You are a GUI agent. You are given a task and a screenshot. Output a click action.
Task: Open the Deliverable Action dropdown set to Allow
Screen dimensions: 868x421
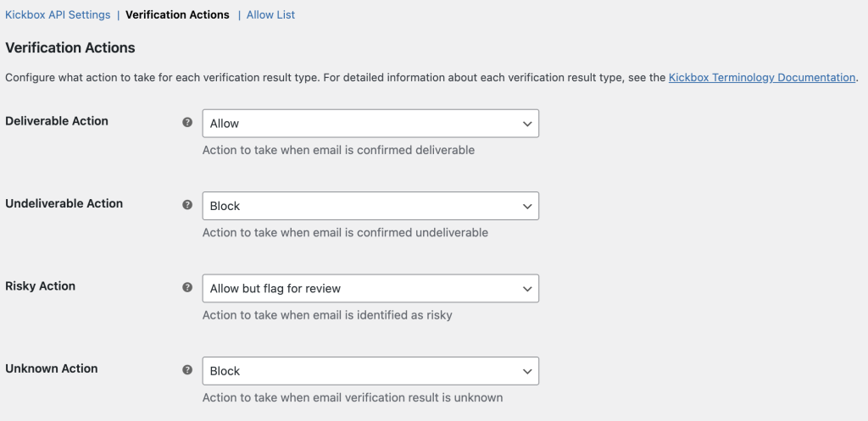[370, 124]
